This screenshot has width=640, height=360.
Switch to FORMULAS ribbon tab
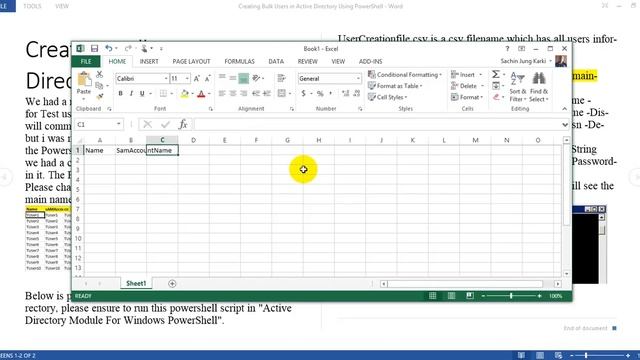(x=240, y=61)
